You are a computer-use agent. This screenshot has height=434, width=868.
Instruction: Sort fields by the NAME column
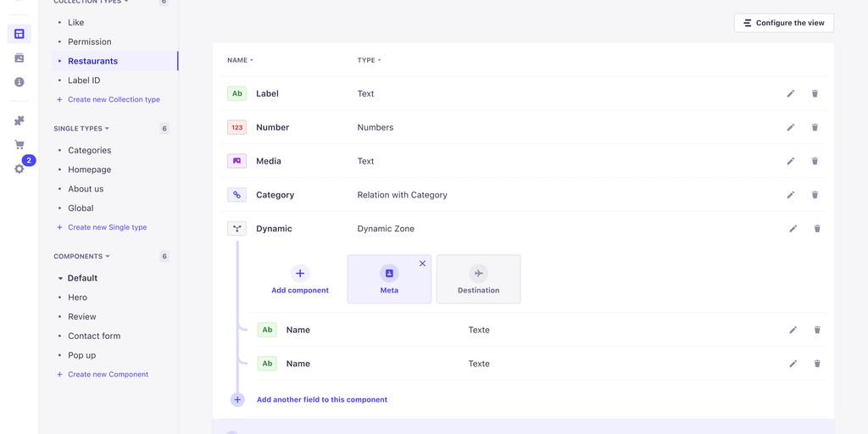pyautogui.click(x=240, y=60)
